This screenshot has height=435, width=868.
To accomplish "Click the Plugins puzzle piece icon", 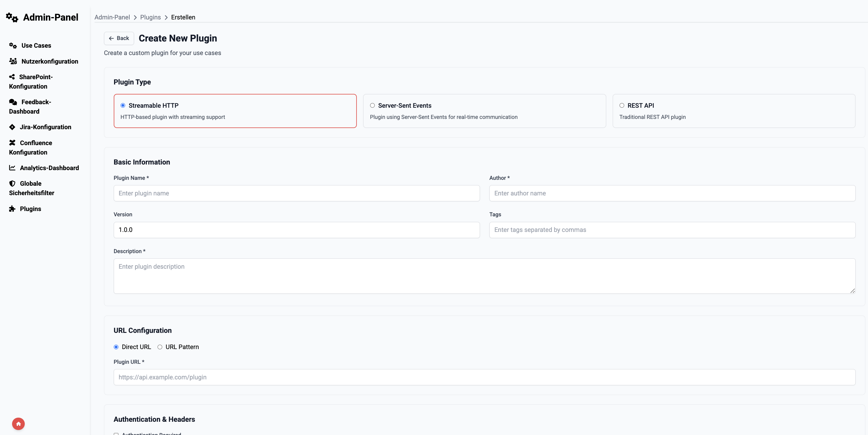I will point(12,209).
